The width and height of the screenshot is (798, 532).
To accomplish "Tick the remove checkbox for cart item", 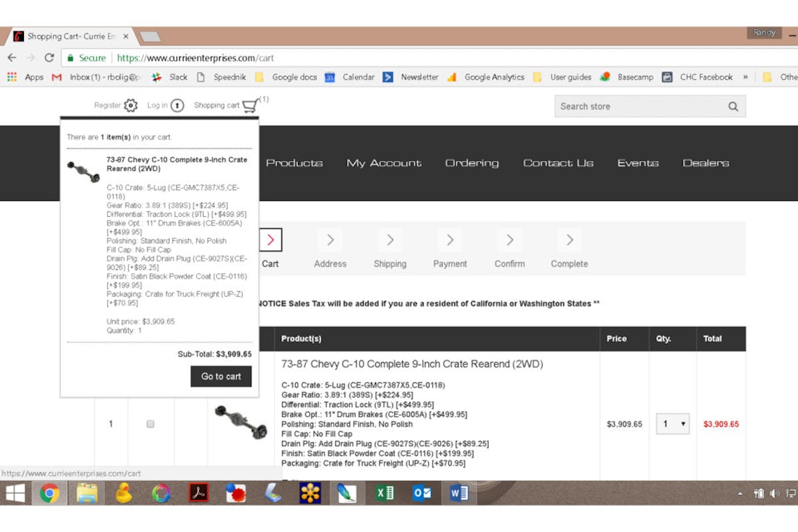I will [150, 424].
